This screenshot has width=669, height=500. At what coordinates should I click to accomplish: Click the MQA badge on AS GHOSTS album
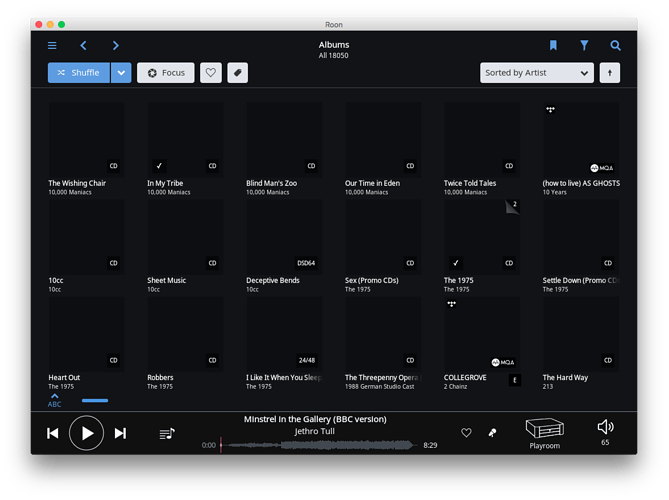pos(602,168)
